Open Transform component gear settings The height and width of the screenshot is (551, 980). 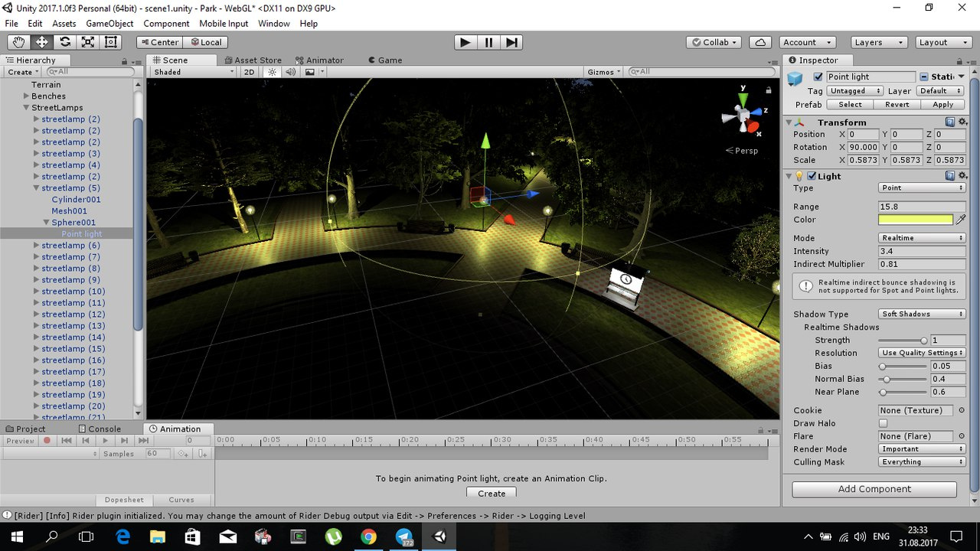point(962,122)
